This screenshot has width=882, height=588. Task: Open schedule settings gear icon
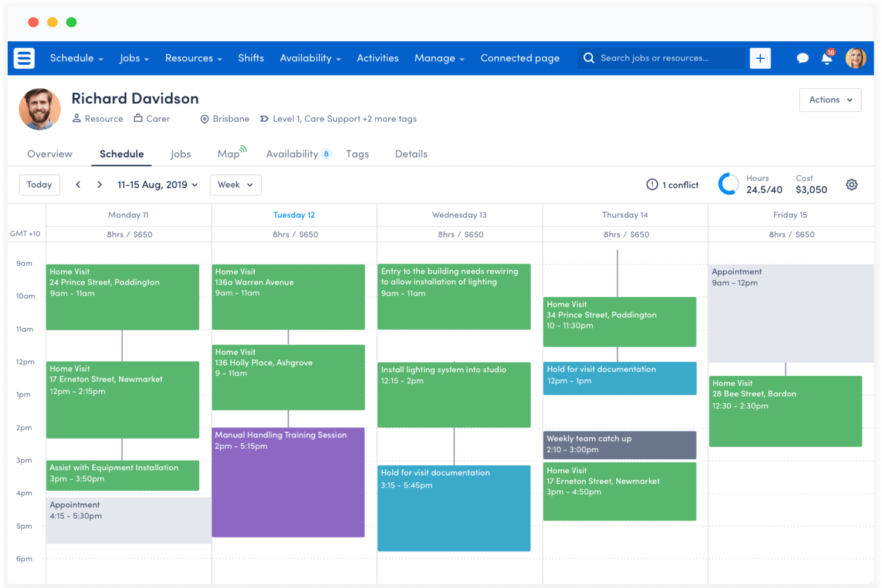[851, 185]
